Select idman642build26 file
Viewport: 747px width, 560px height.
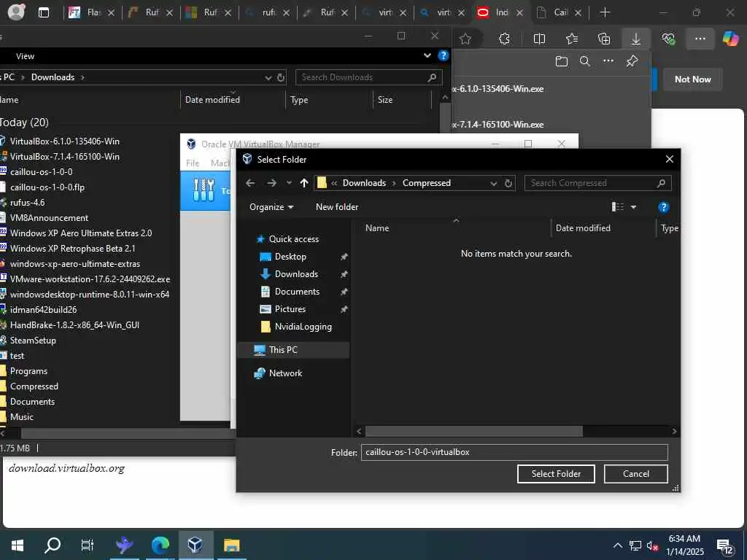point(43,309)
